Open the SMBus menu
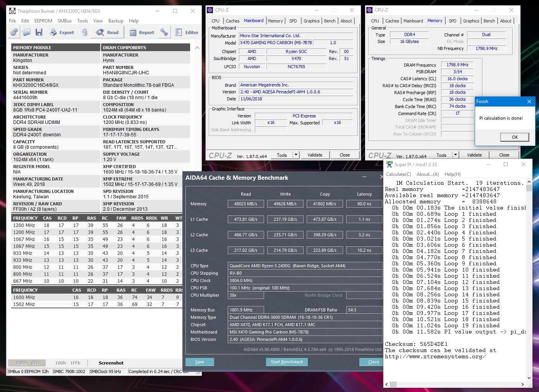The width and height of the screenshot is (539, 392). tap(65, 21)
